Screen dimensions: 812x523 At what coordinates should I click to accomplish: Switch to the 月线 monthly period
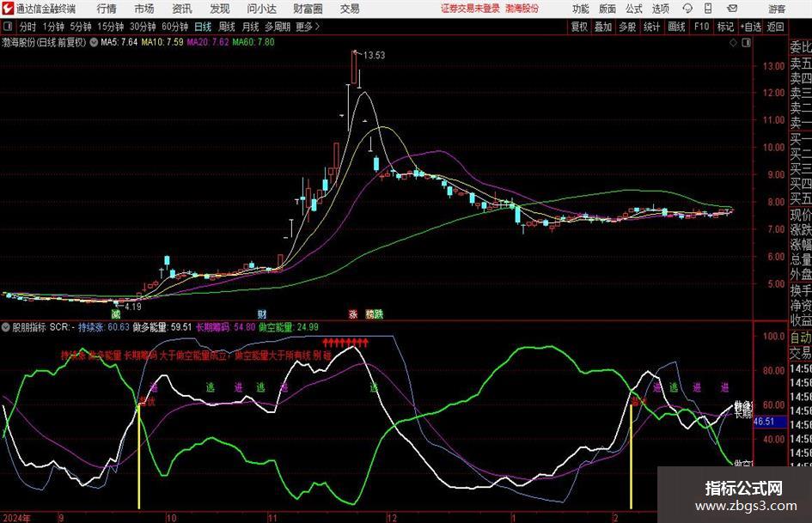coord(250,27)
